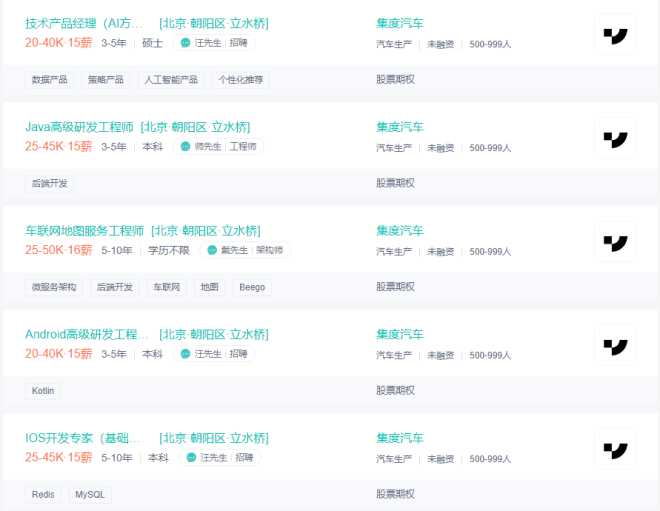Select the 策略产品 tag
Viewport: 660px width, 511px height.
[106, 80]
